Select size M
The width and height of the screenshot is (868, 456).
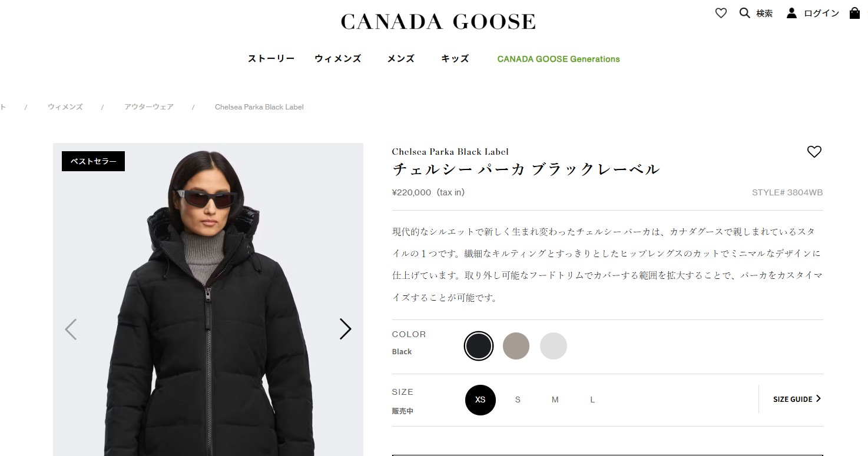pos(555,400)
